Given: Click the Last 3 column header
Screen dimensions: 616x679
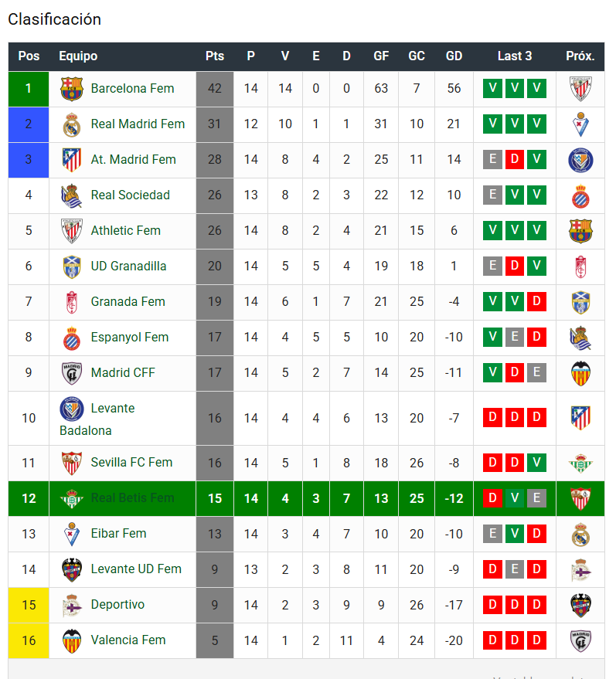Looking at the screenshot, I should point(515,56).
